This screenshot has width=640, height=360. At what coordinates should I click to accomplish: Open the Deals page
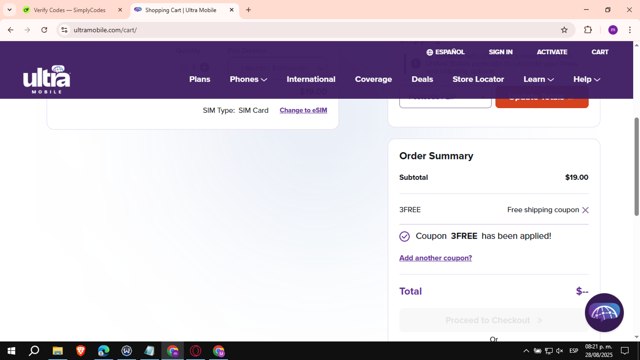click(x=422, y=79)
